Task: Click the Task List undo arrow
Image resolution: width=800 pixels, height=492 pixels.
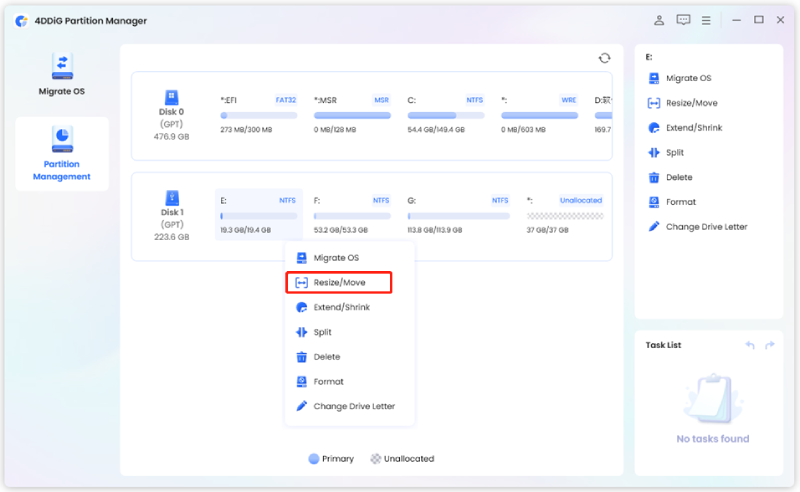Action: pyautogui.click(x=750, y=346)
